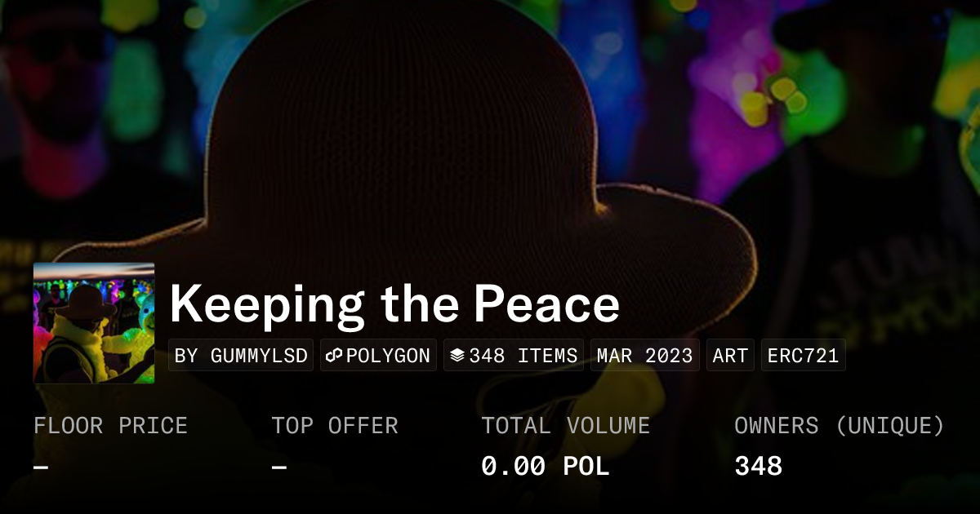Click the OWNERS (UNIQUE) label
Viewport: 980px width, 514px height.
click(840, 426)
